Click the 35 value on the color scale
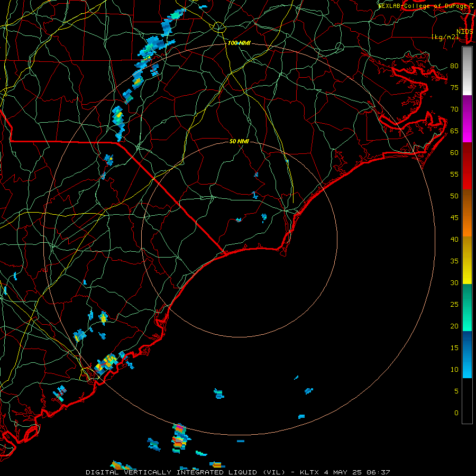 point(454,261)
